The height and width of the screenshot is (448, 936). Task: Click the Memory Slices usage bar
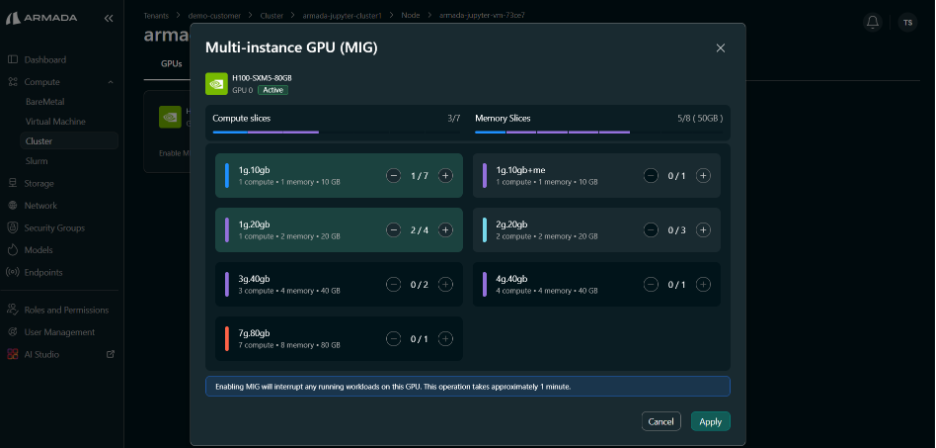click(599, 132)
